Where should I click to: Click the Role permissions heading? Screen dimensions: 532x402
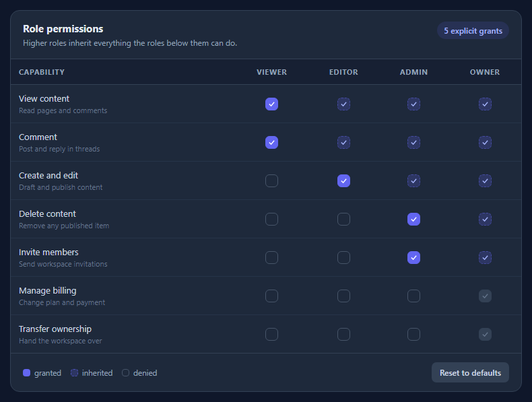pos(63,29)
